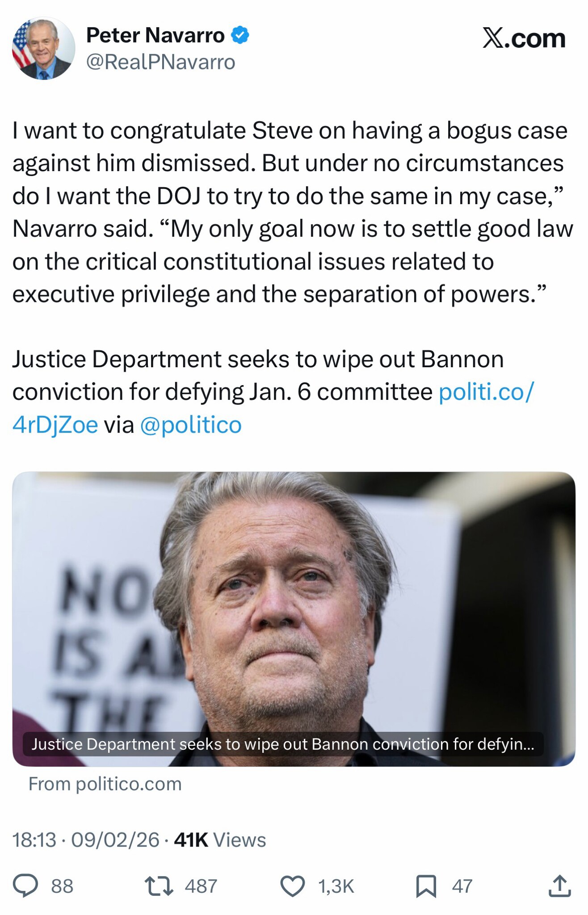Click the 88 replies count
This screenshot has height=915, width=588.
[x=62, y=886]
